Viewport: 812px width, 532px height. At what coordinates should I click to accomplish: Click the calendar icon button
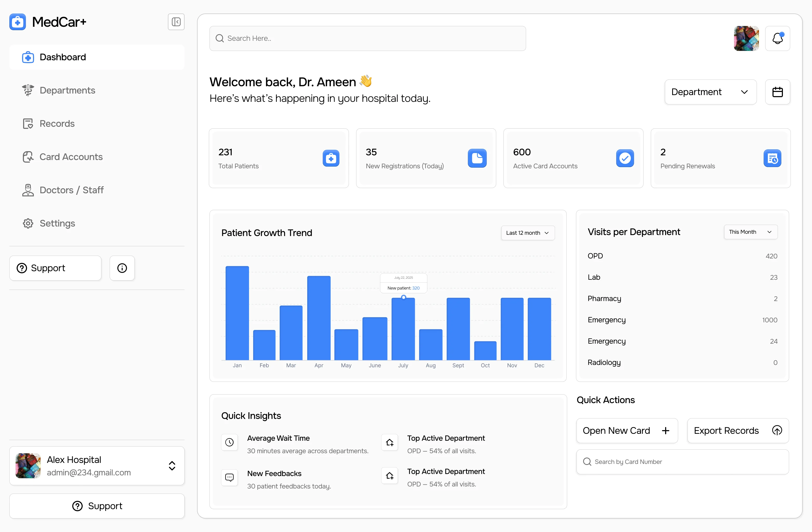point(777,92)
